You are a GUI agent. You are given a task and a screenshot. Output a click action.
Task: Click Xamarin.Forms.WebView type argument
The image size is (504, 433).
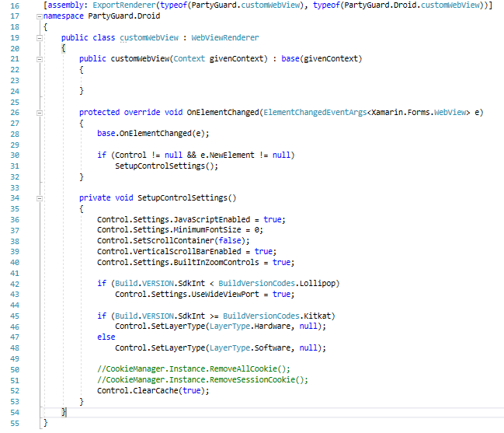point(419,112)
